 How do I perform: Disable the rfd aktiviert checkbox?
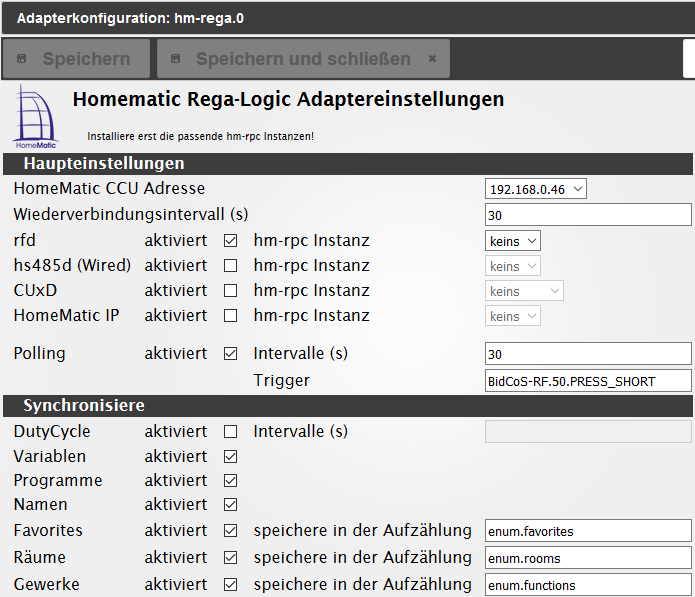click(231, 241)
